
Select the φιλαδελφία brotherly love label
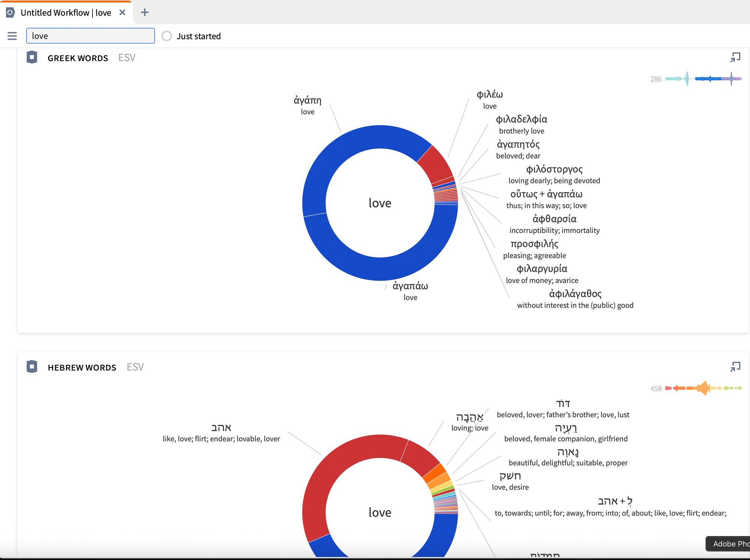coord(521,124)
